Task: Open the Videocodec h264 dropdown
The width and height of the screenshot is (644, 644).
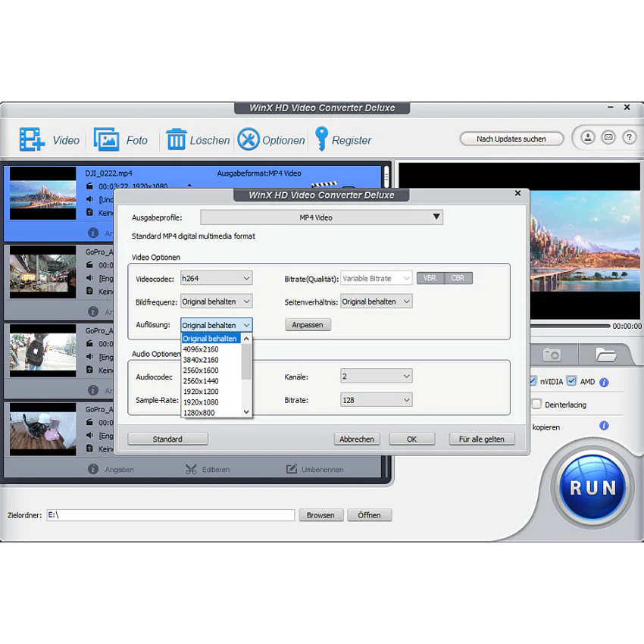Action: [x=217, y=278]
